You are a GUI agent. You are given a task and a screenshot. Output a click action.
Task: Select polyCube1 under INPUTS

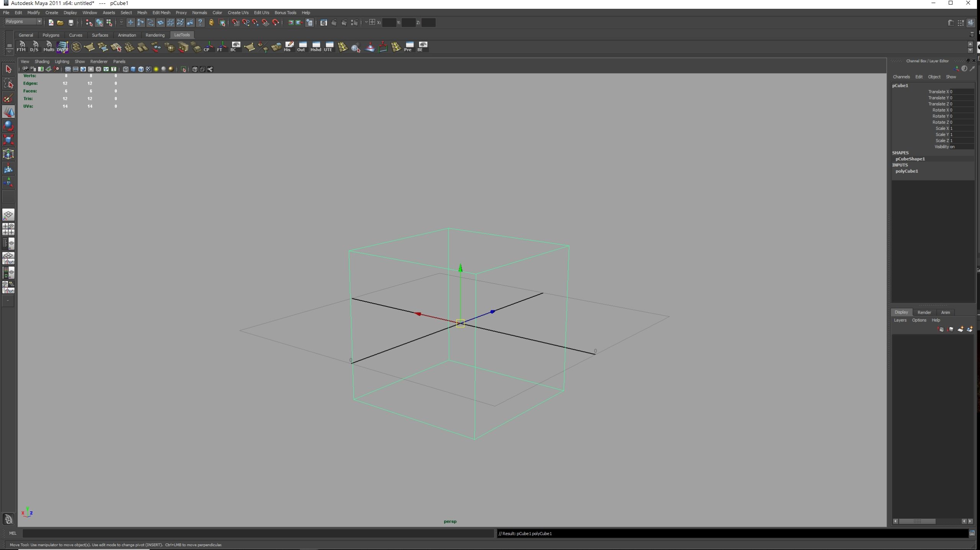pyautogui.click(x=906, y=171)
